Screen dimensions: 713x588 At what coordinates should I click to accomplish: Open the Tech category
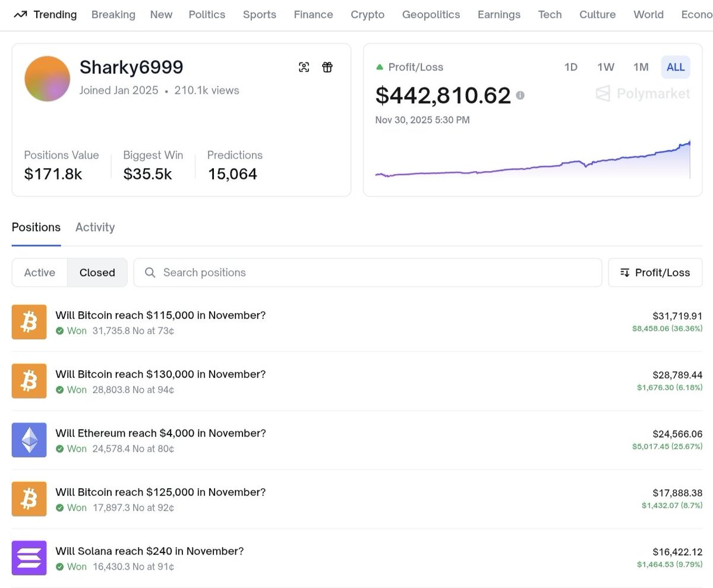[550, 14]
